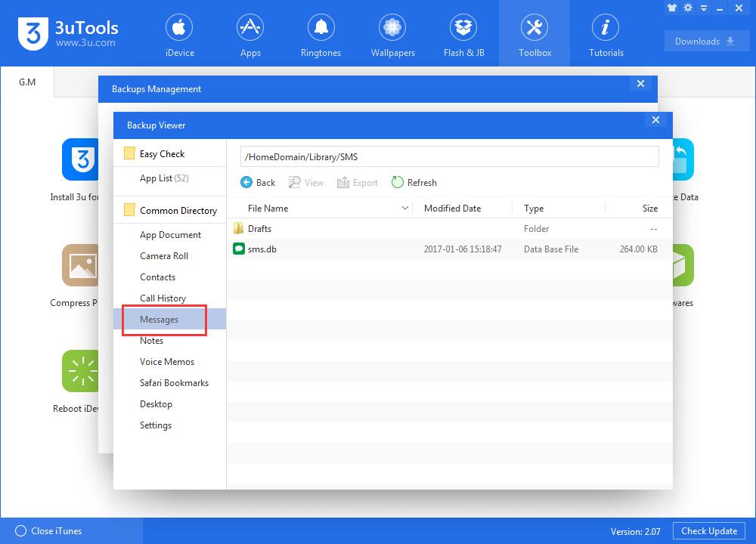Open the settings gear in title bar
This screenshot has height=544, width=756.
tap(688, 8)
